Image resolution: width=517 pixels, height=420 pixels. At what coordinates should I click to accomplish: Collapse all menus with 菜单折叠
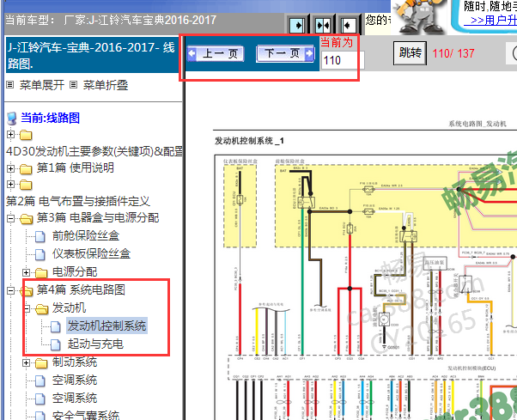click(105, 85)
